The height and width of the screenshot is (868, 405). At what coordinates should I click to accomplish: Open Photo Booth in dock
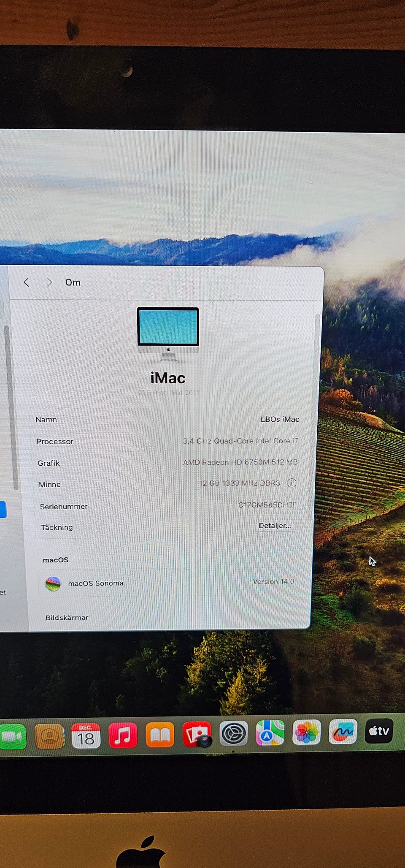(x=197, y=734)
